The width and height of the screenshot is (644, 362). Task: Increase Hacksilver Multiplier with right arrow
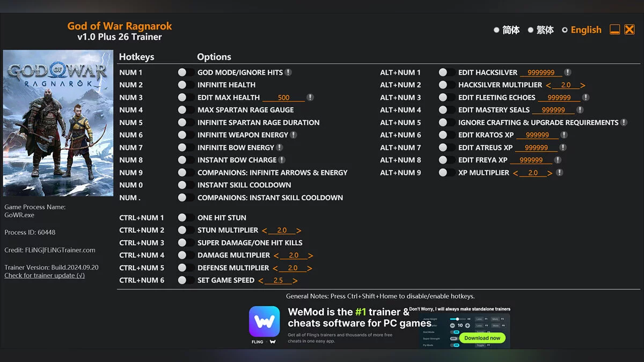583,85
